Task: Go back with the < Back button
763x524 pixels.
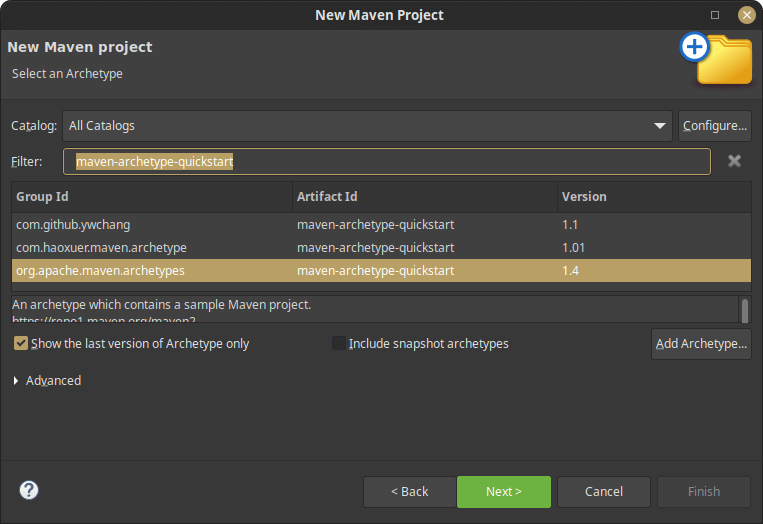Action: click(409, 491)
